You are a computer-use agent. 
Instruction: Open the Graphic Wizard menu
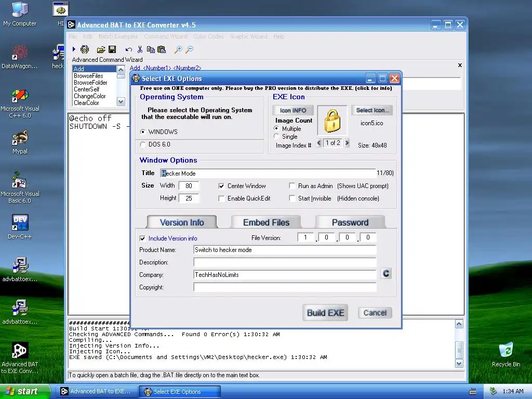tap(248, 36)
